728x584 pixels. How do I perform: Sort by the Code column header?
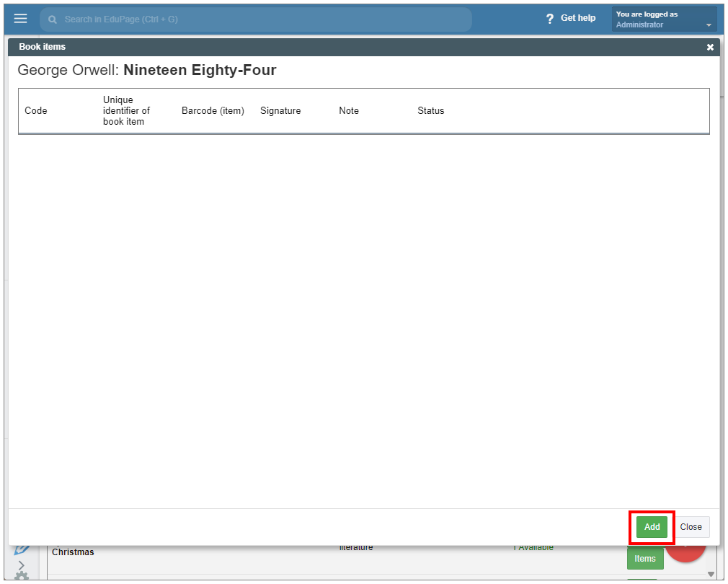36,111
